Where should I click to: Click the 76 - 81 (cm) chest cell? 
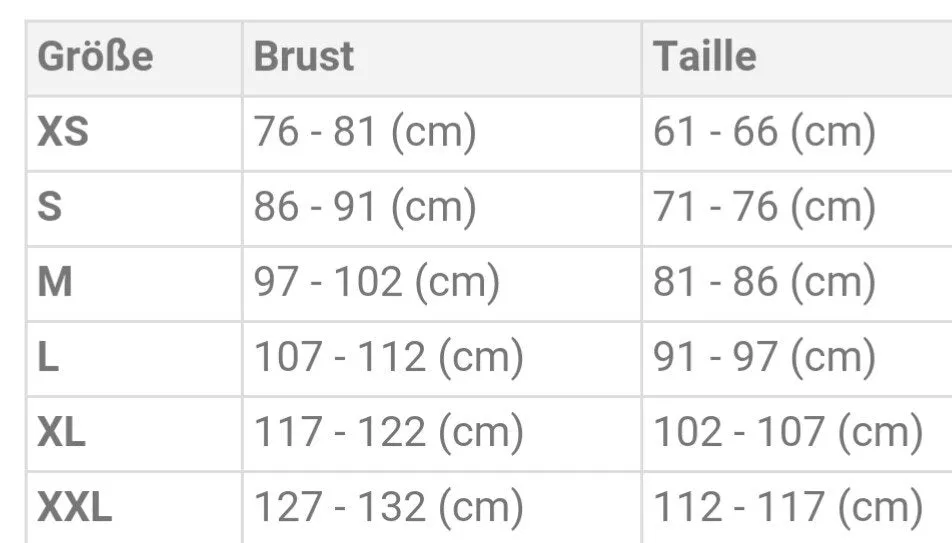(442, 133)
